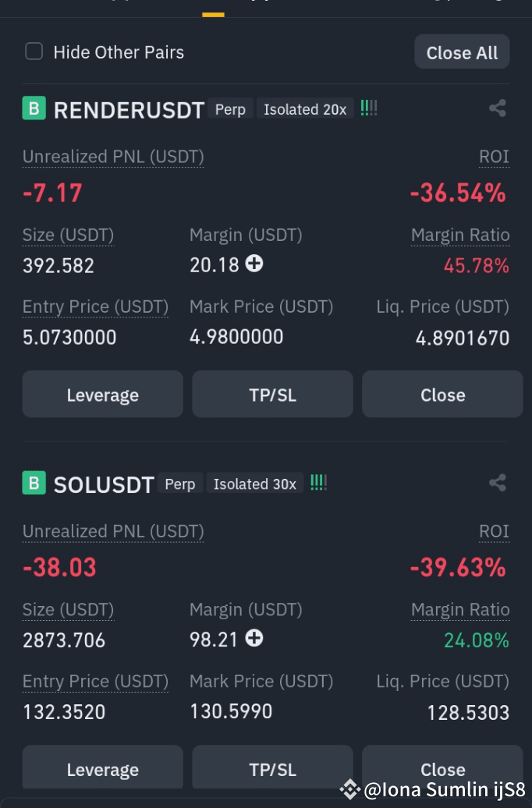Close the RENDERUSDT position

pos(442,395)
